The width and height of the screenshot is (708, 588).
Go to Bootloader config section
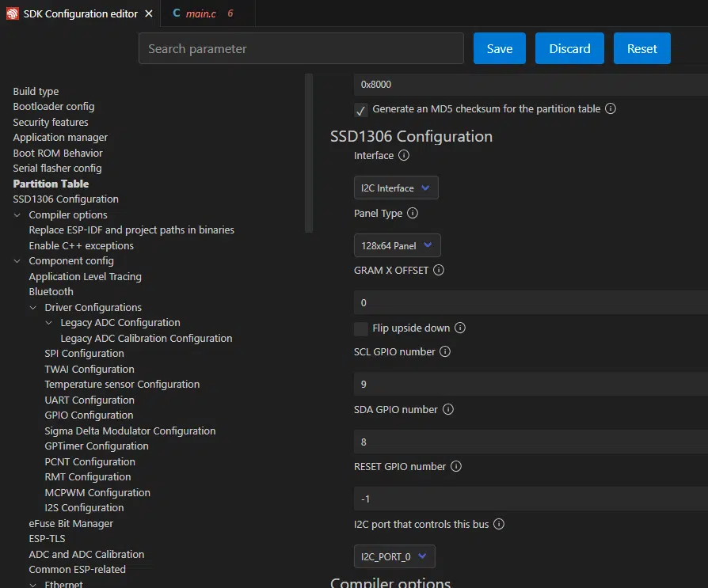[x=54, y=107]
